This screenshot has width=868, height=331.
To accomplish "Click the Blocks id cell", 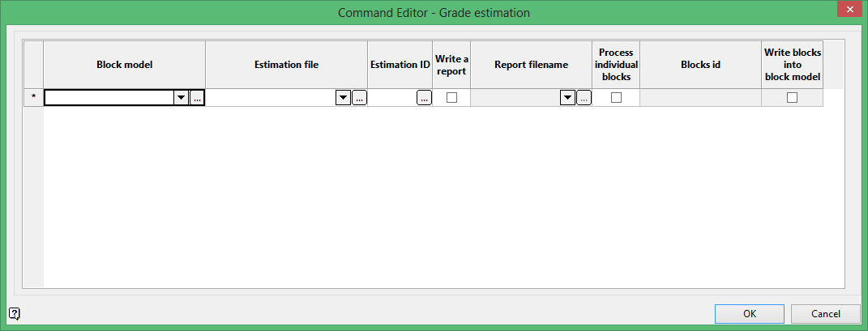I will (x=700, y=98).
